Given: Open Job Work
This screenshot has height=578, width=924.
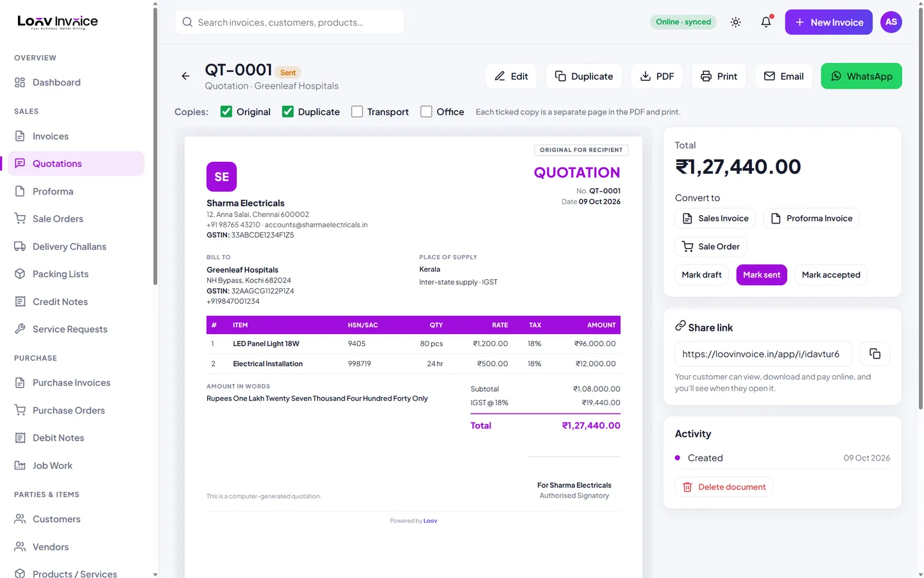Looking at the screenshot, I should [x=76, y=466].
